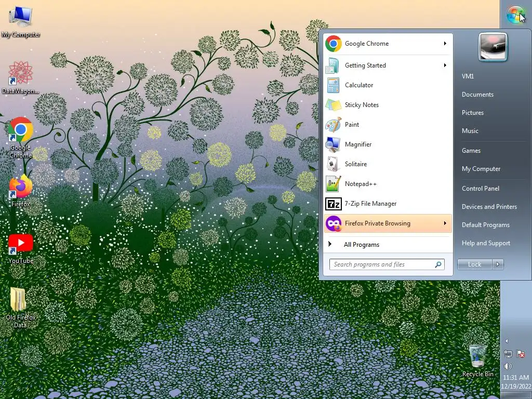This screenshot has width=532, height=399.
Task: Click the search magnifier icon
Action: point(438,264)
